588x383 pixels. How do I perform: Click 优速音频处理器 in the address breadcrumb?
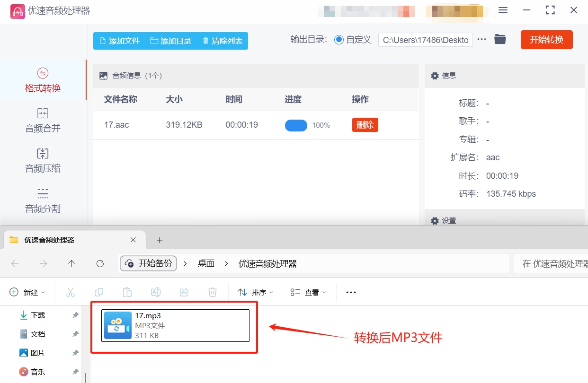tap(267, 263)
